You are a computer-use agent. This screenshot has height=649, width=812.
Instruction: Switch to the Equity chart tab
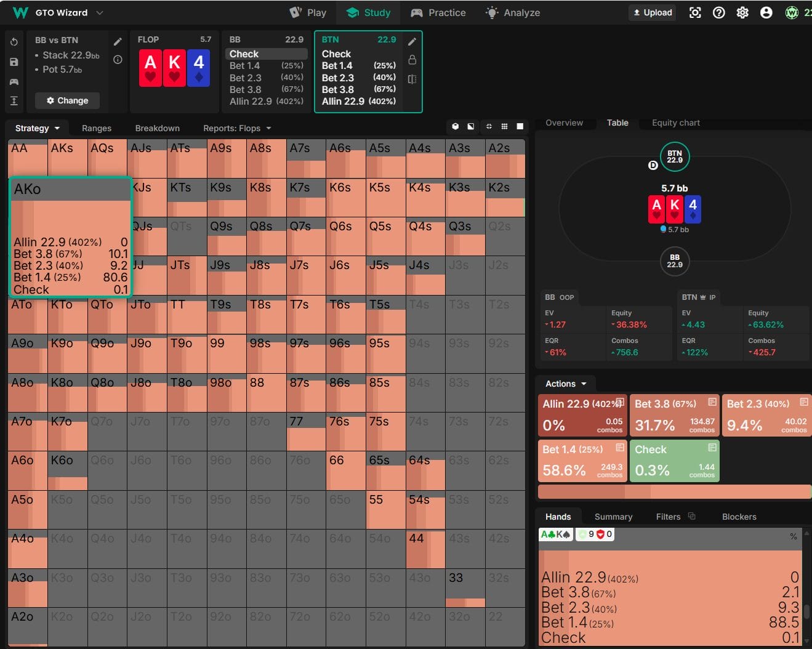pyautogui.click(x=675, y=123)
